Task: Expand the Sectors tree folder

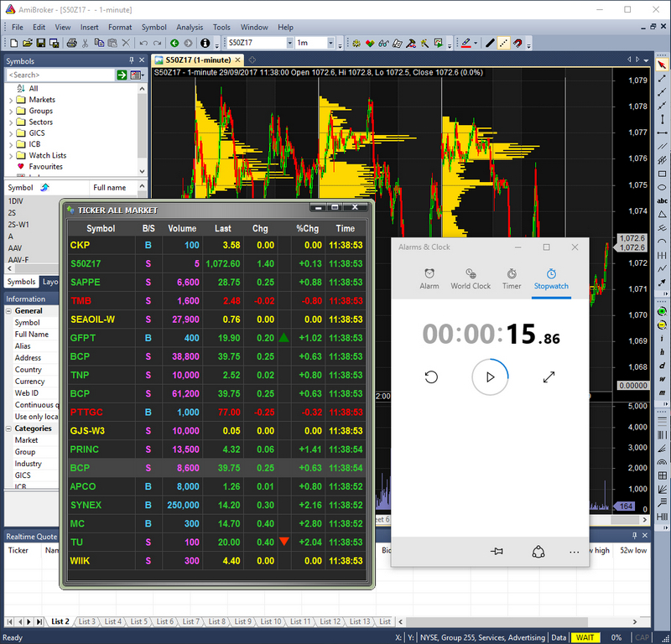Action: point(11,122)
